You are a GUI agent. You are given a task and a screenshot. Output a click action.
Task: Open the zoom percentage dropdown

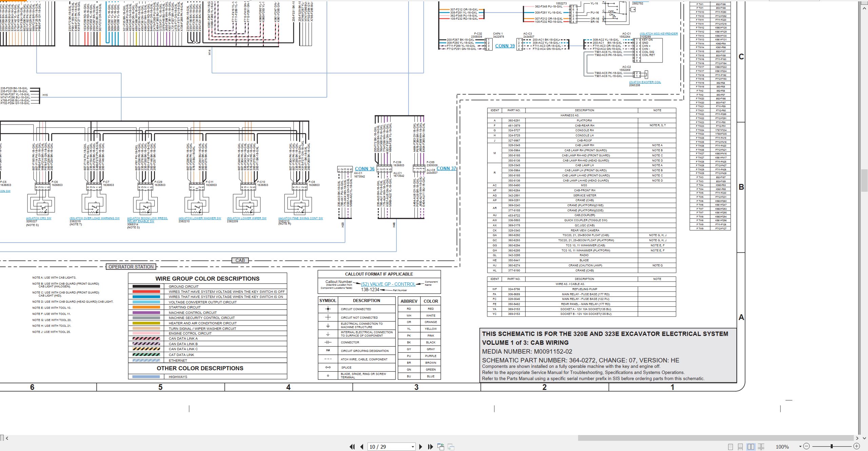tap(800, 447)
